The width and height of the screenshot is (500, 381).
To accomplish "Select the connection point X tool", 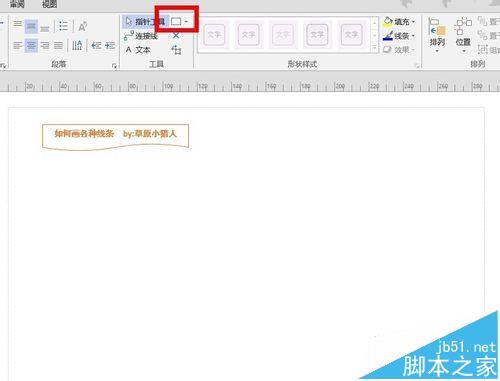I will [176, 35].
